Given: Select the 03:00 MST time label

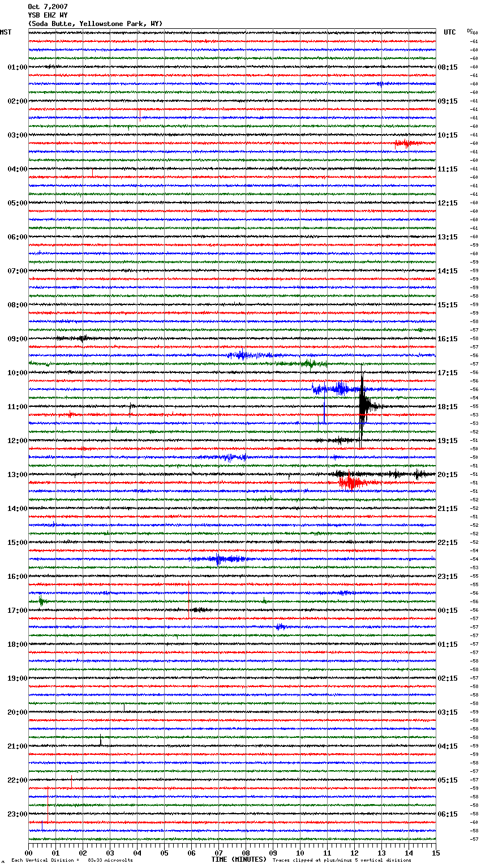Looking at the screenshot, I should pyautogui.click(x=17, y=135).
